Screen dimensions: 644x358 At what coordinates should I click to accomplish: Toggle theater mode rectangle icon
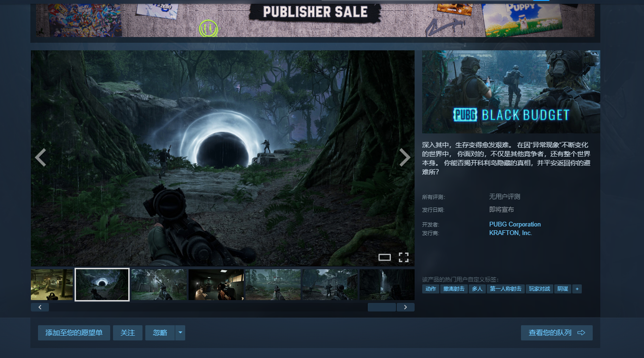coord(384,257)
